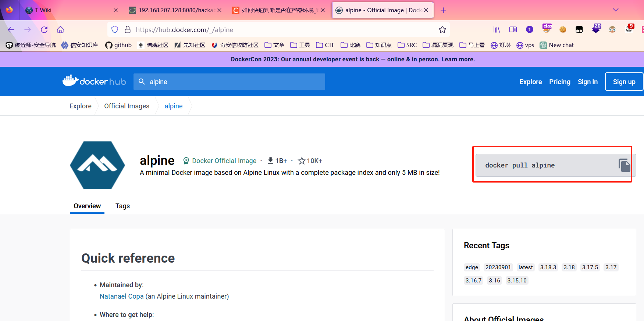Screen dimensions: 644x321
Task: Open the New chat bookmark
Action: pyautogui.click(x=557, y=45)
